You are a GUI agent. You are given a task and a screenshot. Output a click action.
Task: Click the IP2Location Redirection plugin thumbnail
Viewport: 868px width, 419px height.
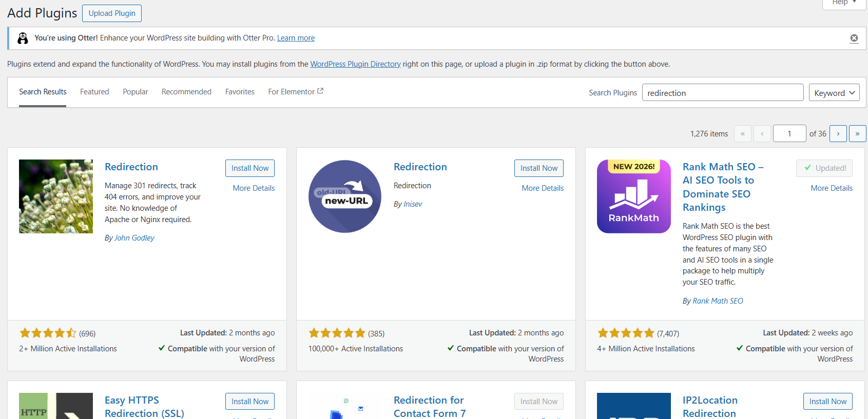click(634, 406)
